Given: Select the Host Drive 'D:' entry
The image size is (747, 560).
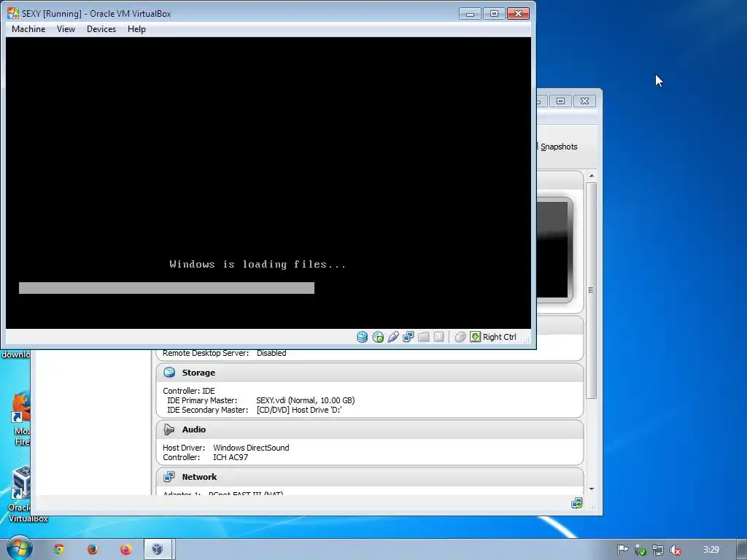Looking at the screenshot, I should [x=298, y=410].
